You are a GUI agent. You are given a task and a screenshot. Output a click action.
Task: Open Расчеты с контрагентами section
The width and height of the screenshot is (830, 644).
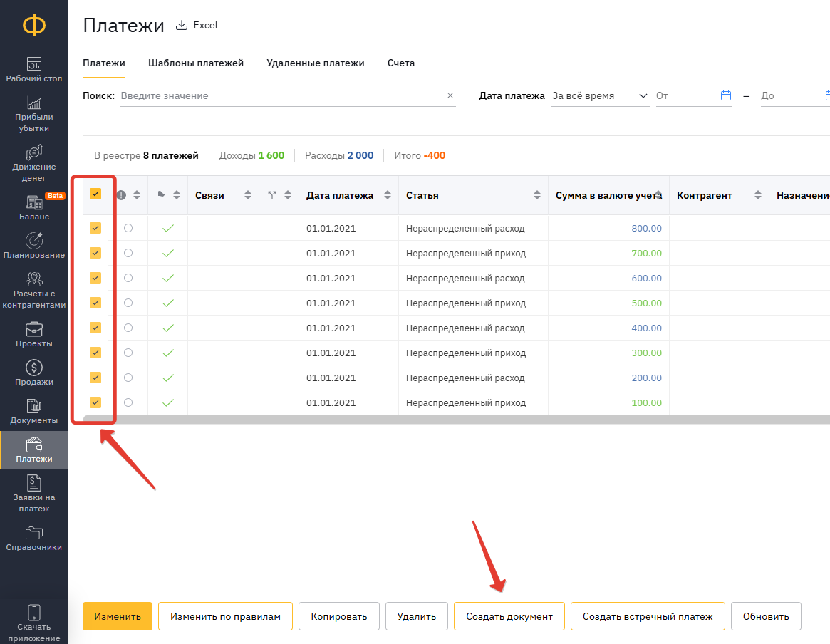[x=34, y=291]
